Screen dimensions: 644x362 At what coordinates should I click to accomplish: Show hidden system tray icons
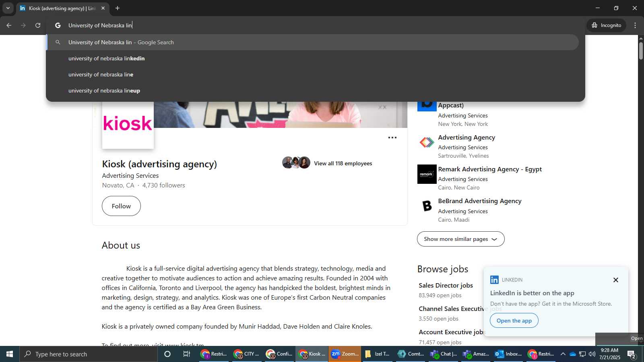(563, 354)
